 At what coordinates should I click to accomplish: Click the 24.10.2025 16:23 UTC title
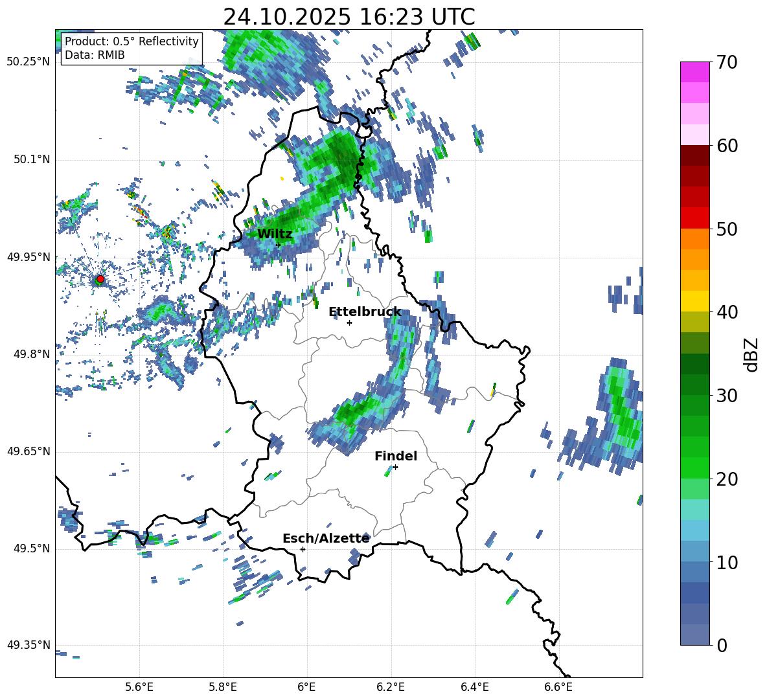[349, 17]
